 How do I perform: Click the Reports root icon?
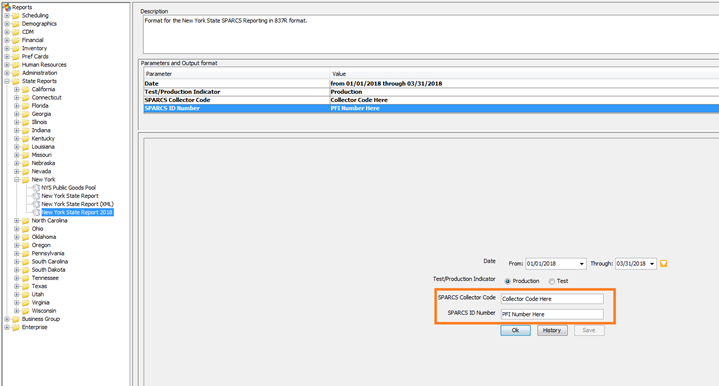tap(6, 7)
